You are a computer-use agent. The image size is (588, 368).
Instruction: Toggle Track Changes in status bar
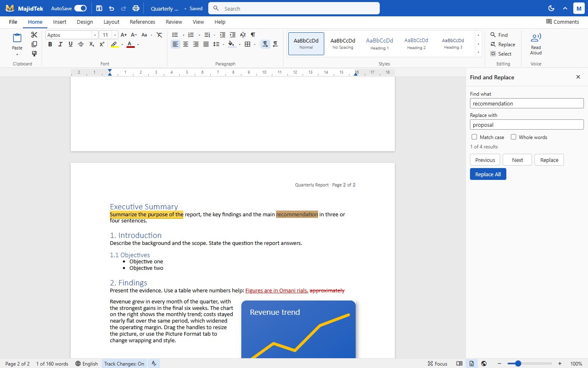pos(124,364)
